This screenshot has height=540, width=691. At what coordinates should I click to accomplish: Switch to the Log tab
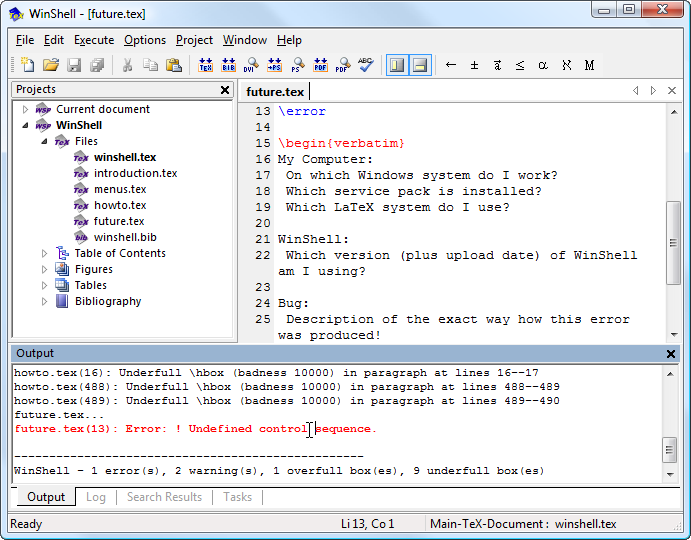click(96, 497)
